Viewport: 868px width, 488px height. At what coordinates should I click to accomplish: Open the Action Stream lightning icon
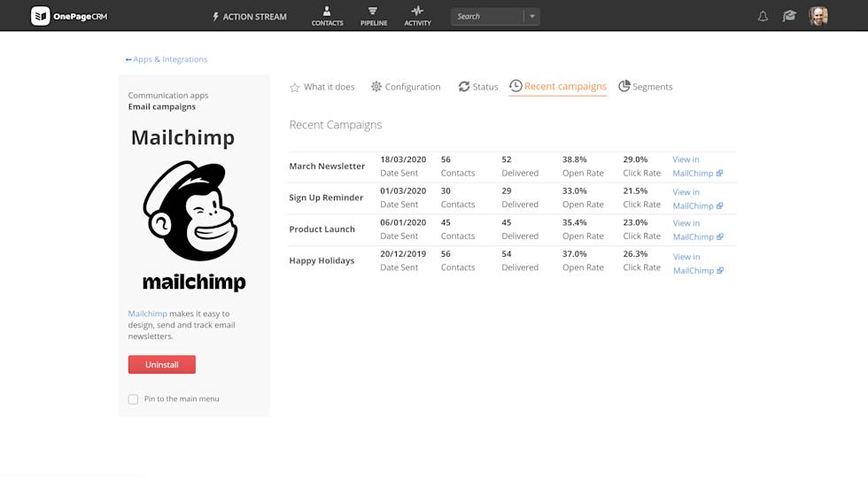[x=216, y=17]
